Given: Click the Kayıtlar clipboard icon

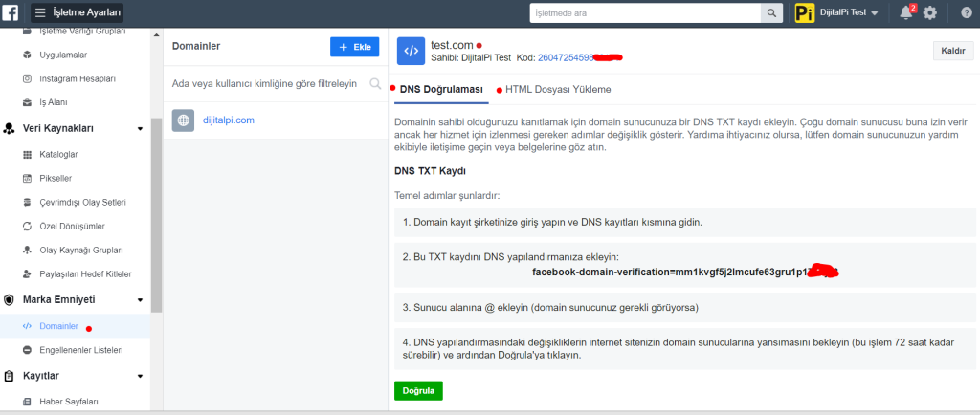Looking at the screenshot, I should click(x=9, y=376).
